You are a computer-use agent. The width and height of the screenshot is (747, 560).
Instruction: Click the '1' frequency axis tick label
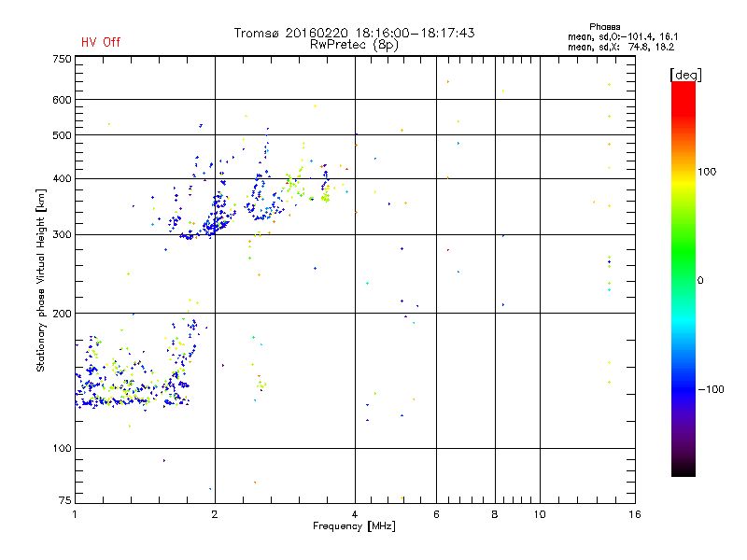[x=75, y=514]
